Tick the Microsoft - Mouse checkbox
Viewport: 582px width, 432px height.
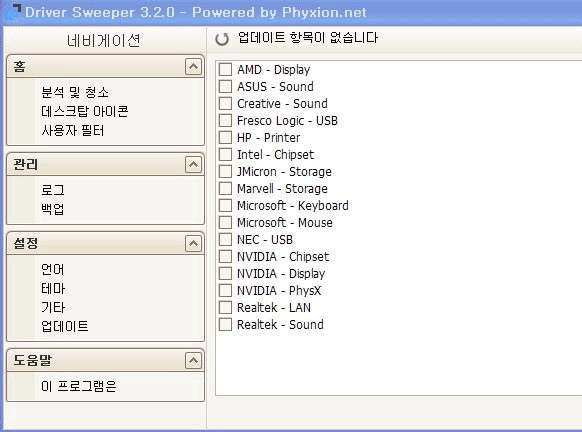pos(225,223)
